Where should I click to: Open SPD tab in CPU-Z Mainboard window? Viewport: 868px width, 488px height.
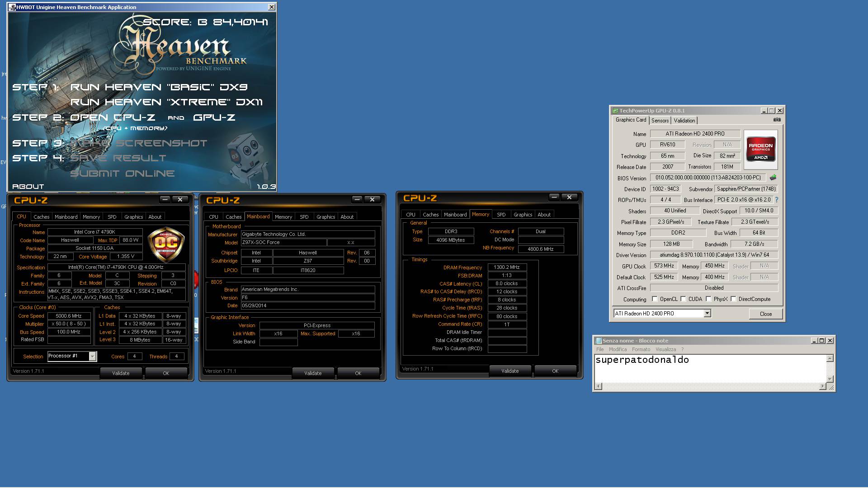304,217
